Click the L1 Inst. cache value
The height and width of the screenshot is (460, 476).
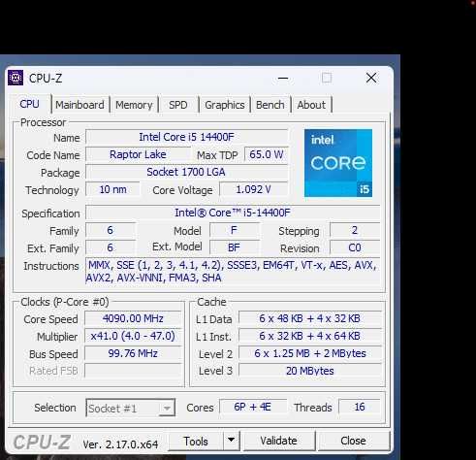pyautogui.click(x=310, y=336)
